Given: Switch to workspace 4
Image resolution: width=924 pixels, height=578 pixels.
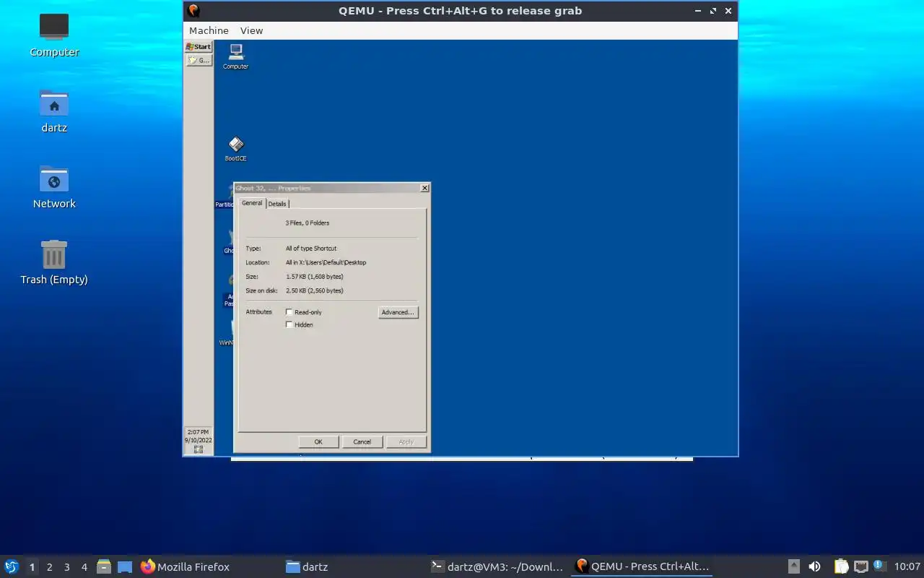Looking at the screenshot, I should (x=84, y=567).
